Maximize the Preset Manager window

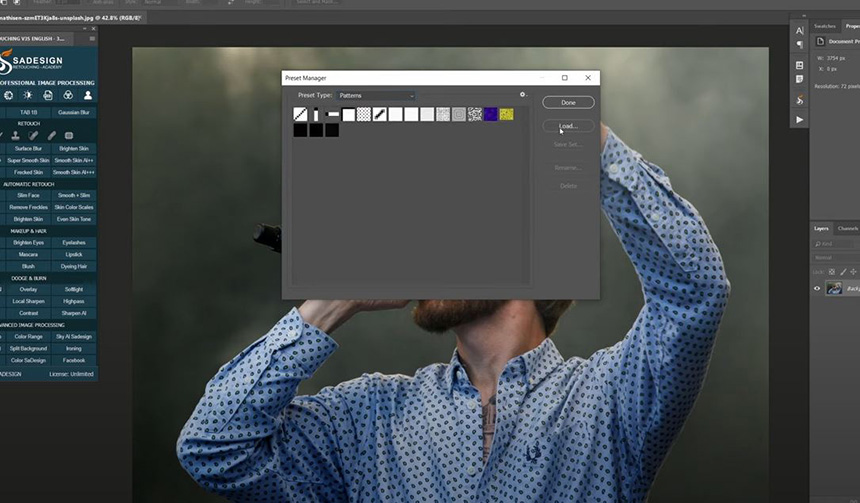click(564, 78)
